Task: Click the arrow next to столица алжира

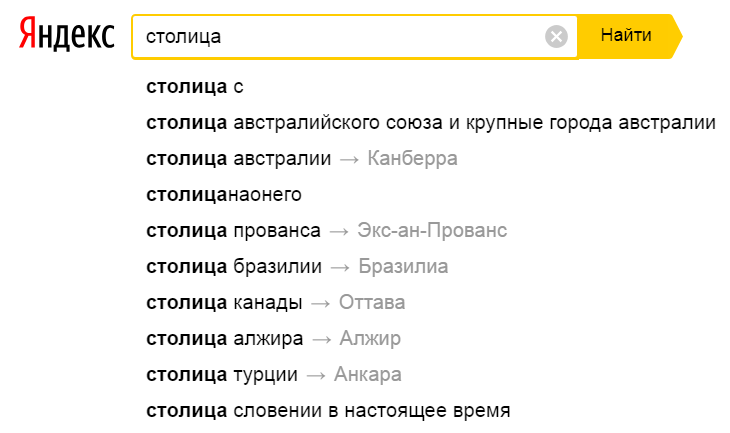Action: [x=322, y=340]
